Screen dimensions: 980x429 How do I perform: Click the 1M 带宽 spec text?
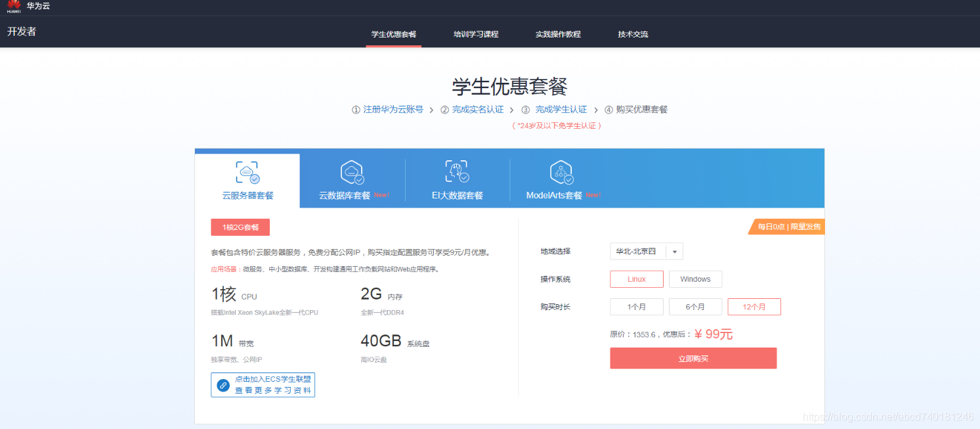coord(232,341)
